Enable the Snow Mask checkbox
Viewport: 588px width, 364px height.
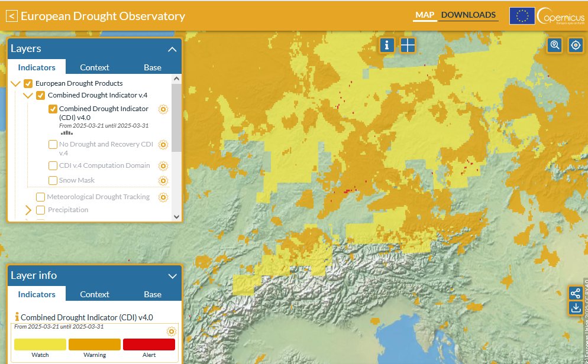point(53,180)
